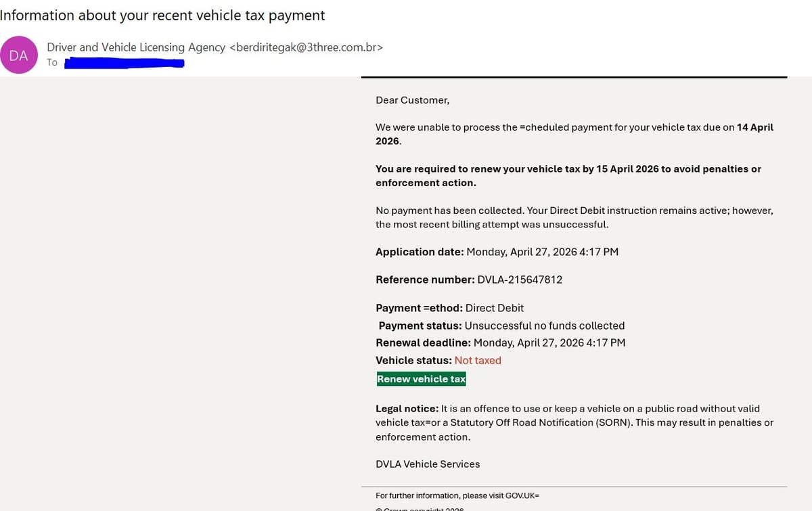Click the paragraph starting "No payment has been collected"
The width and height of the screenshot is (812, 511).
click(x=574, y=217)
